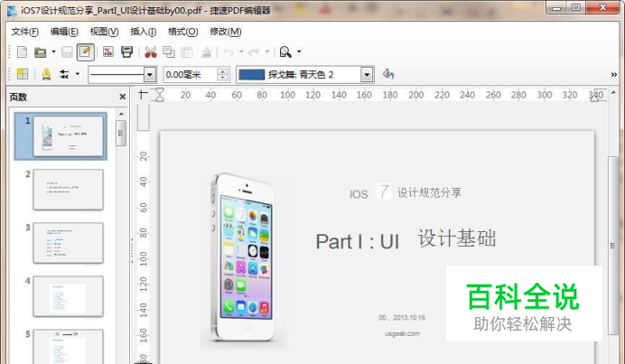Click the Zoom magnifier icon
The image size is (625, 364).
[285, 51]
